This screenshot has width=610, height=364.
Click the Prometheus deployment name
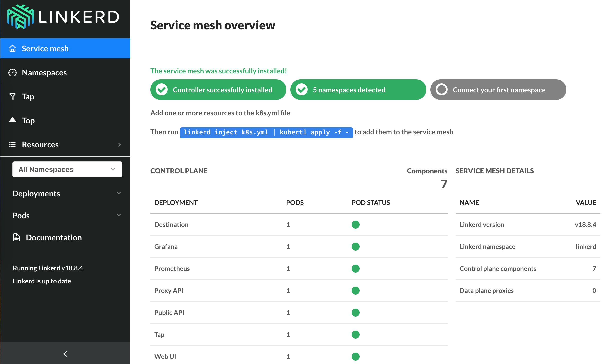[x=172, y=269]
